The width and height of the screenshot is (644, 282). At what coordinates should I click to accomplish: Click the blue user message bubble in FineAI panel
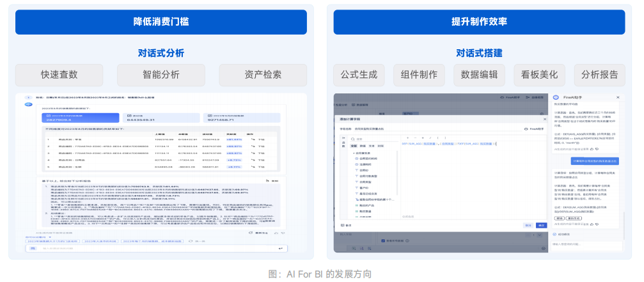[x=595, y=161]
